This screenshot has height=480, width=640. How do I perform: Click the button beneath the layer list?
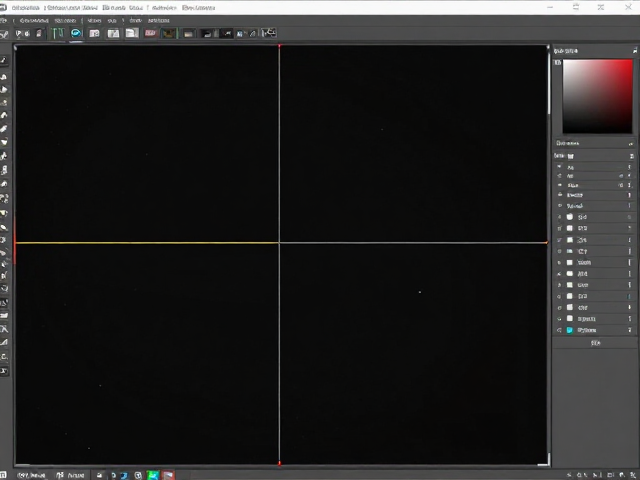click(x=596, y=343)
